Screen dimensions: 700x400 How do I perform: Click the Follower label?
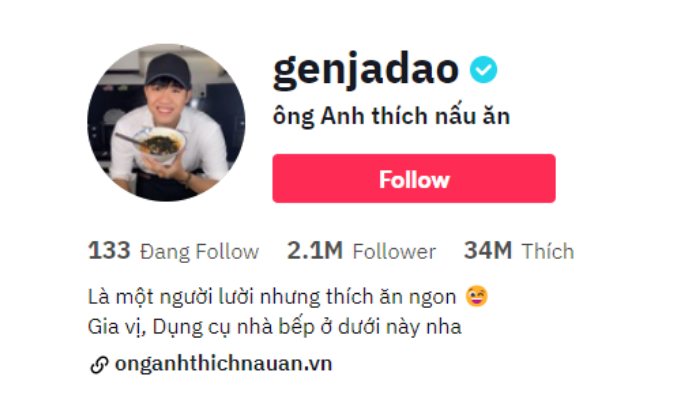pos(394,251)
